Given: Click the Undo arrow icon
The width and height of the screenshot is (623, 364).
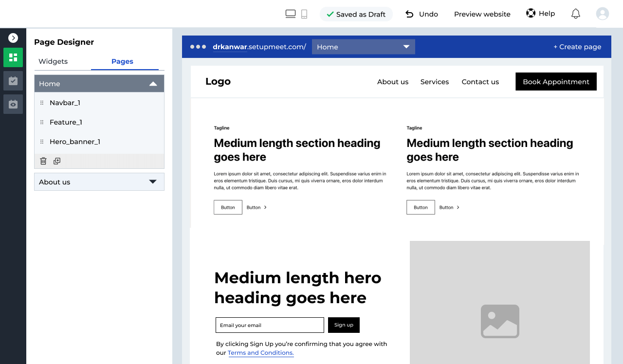Looking at the screenshot, I should pos(410,14).
